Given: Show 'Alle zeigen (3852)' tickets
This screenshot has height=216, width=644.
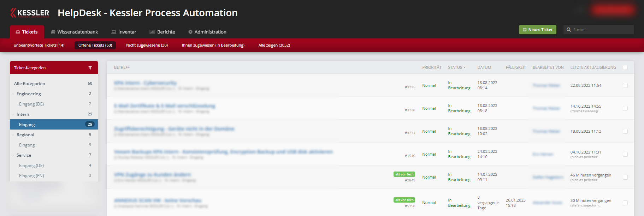Looking at the screenshot, I should click(x=274, y=45).
